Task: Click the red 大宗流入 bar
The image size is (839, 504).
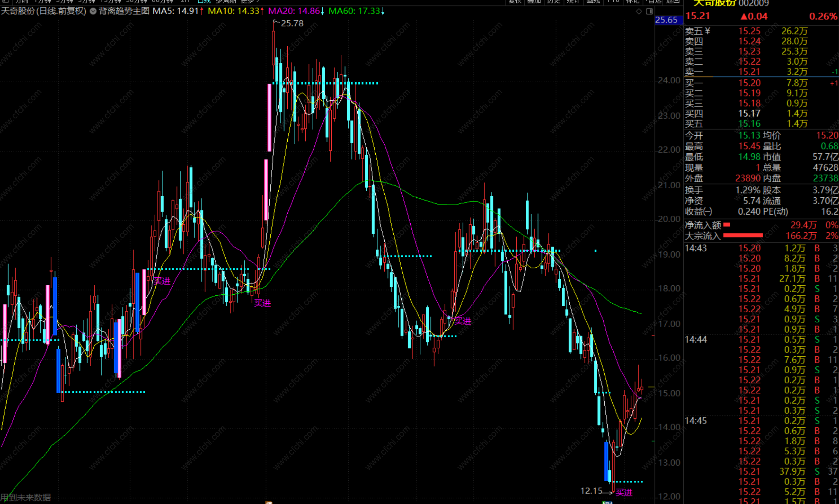Action: [743, 236]
